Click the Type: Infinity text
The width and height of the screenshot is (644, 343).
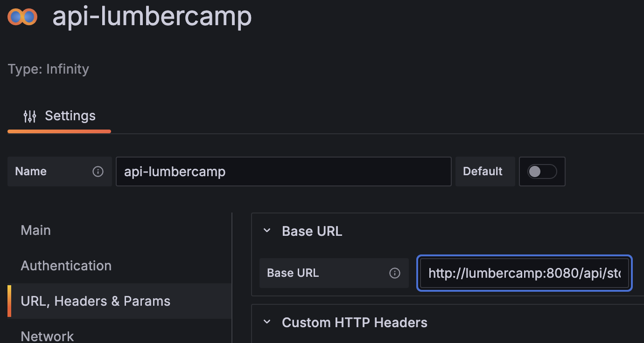tap(49, 69)
